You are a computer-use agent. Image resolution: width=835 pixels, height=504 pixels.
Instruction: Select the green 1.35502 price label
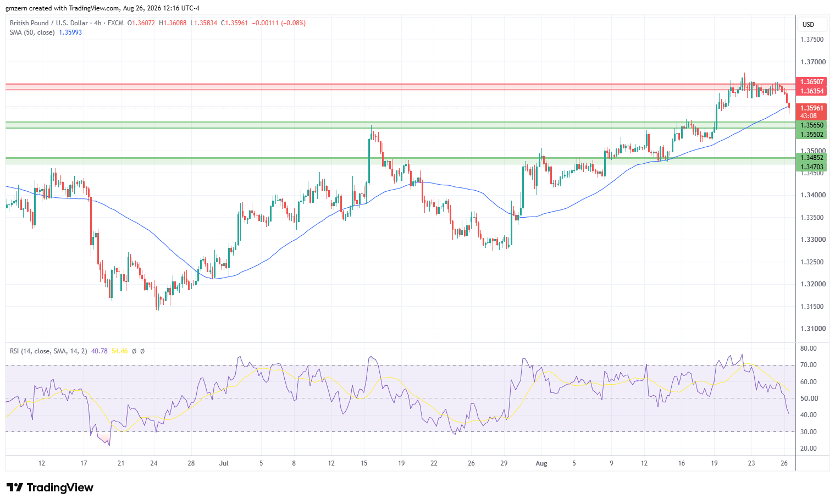(x=812, y=135)
